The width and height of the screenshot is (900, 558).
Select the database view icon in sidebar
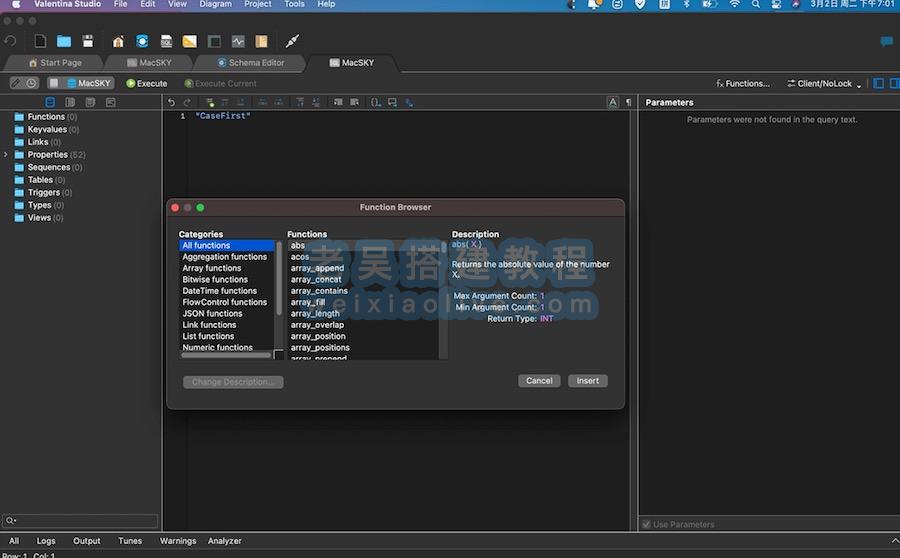pyautogui.click(x=50, y=102)
